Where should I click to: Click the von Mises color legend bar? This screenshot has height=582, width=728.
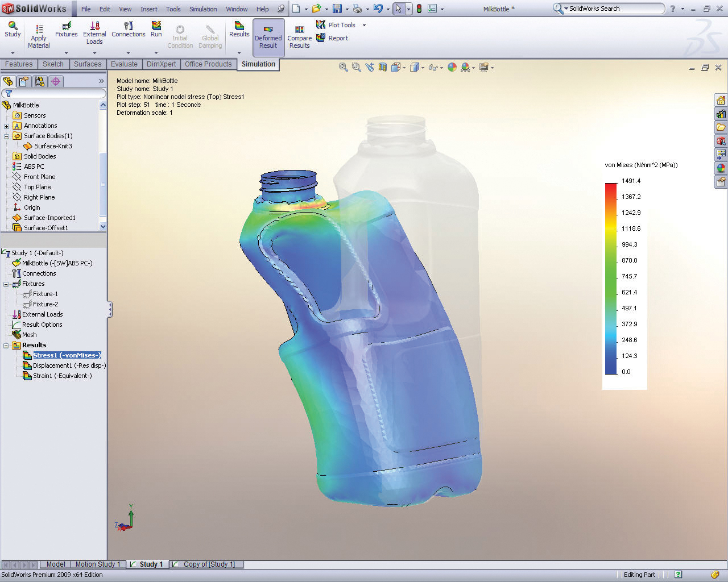[611, 278]
